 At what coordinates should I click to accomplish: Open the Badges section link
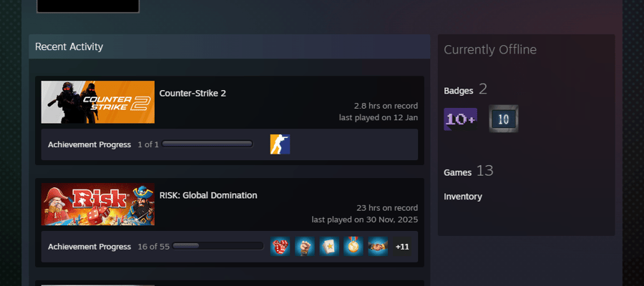[459, 91]
